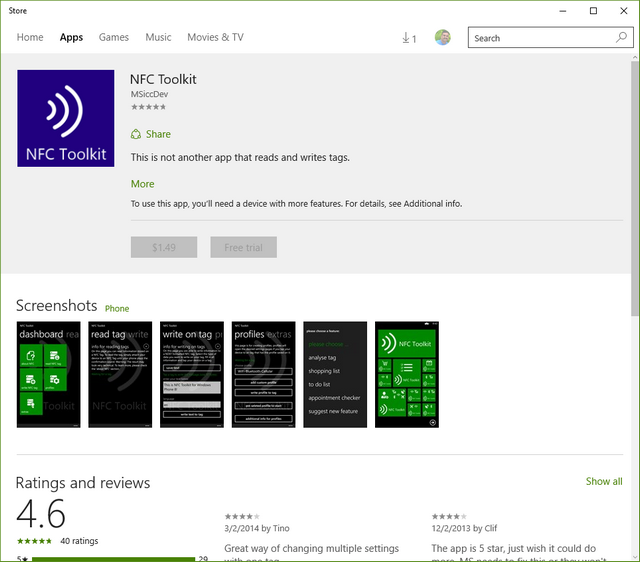Expand the description with More
Image resolution: width=640 pixels, height=562 pixels.
coord(142,184)
